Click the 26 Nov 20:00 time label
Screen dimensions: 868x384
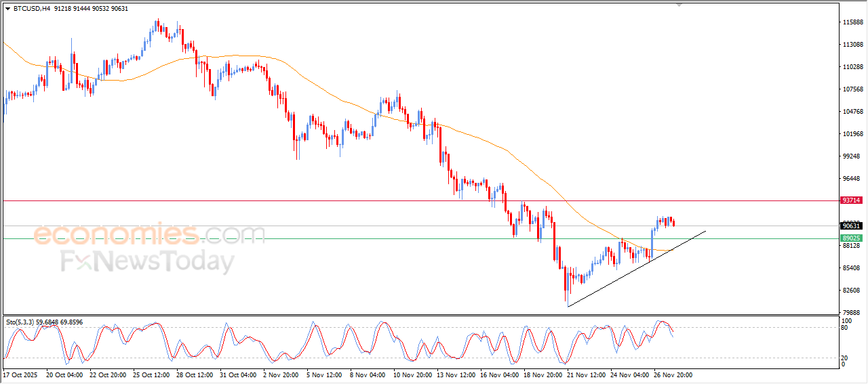pyautogui.click(x=673, y=374)
